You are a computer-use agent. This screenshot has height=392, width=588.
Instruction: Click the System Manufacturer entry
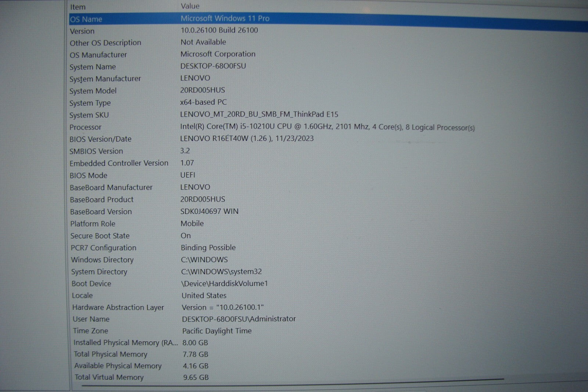(105, 79)
